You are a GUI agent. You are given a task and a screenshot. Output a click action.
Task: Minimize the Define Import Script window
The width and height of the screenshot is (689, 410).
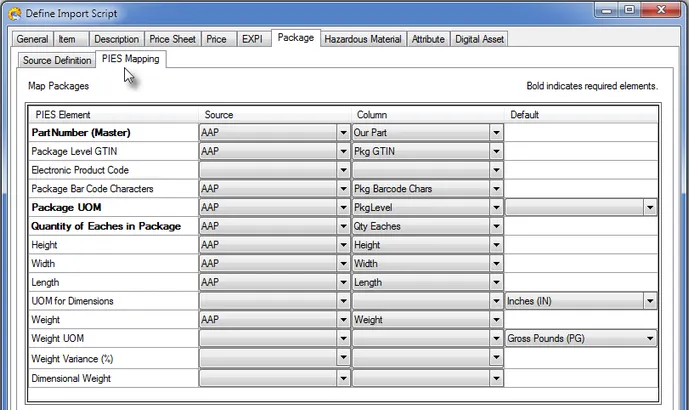(x=603, y=11)
